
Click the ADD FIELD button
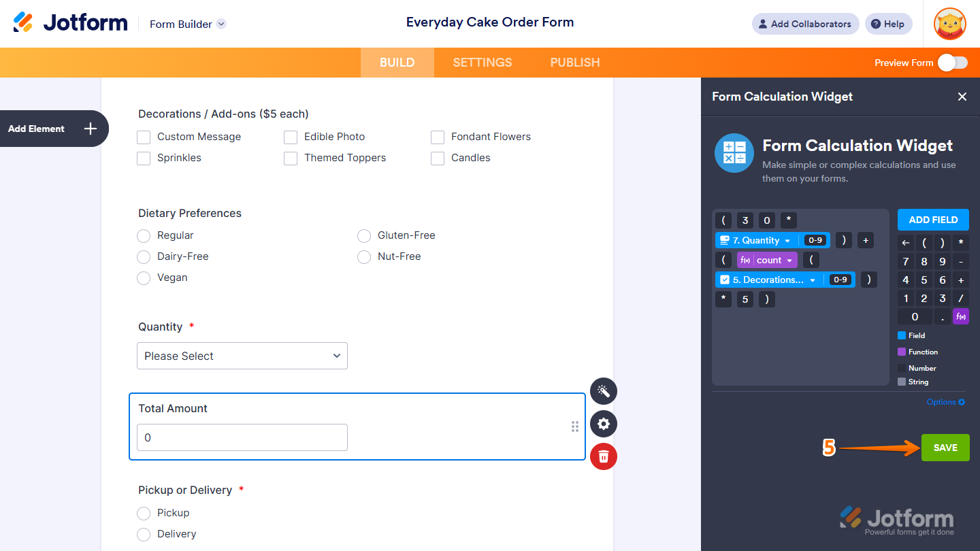click(x=933, y=220)
